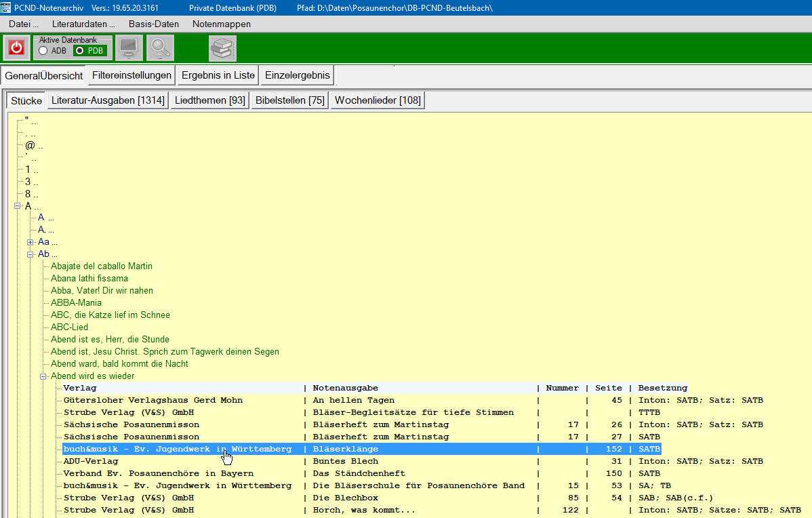Viewport: 812px width, 518px height.
Task: Click the red power exit button
Action: point(16,48)
